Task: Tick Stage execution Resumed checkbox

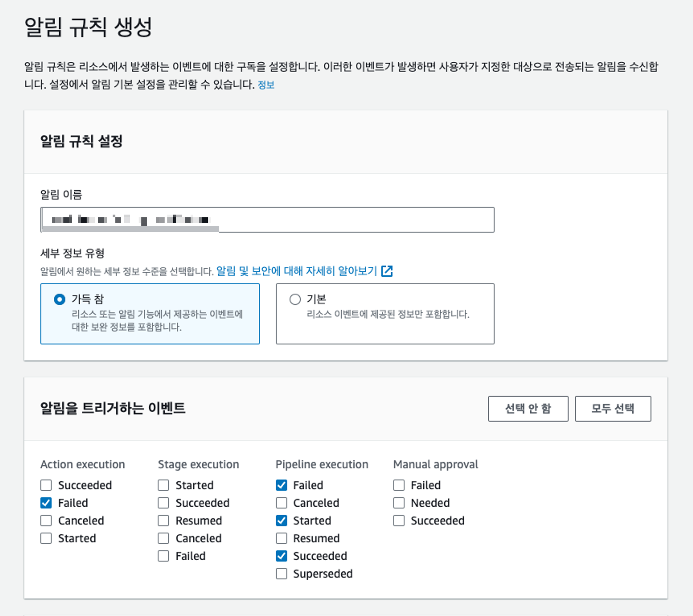Action: [x=164, y=520]
